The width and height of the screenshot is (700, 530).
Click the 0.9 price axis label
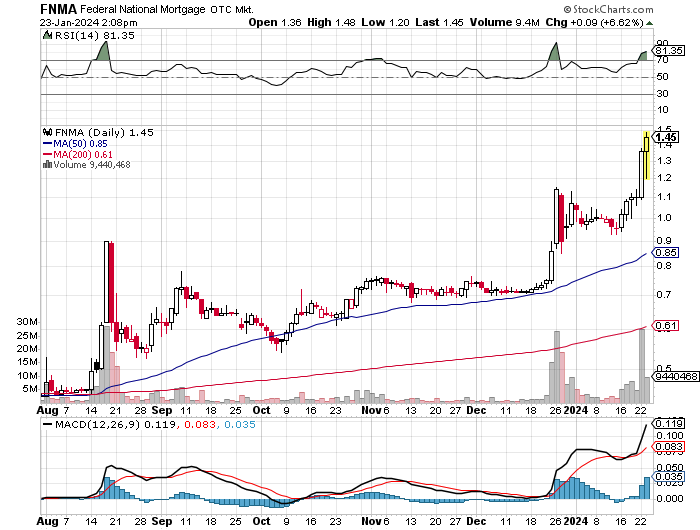(664, 241)
